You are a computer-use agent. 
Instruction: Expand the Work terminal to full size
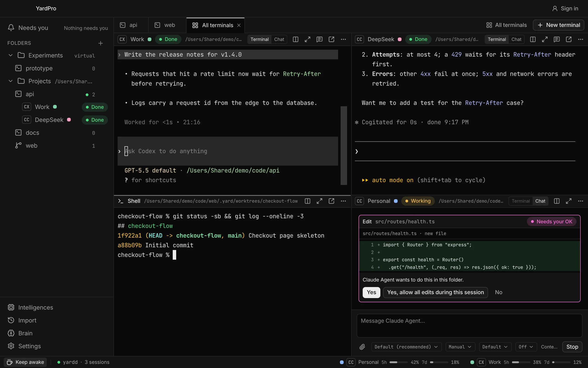pos(307,39)
